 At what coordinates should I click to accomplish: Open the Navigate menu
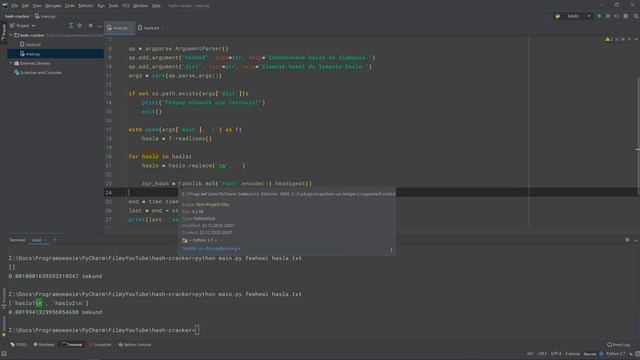[x=53, y=6]
